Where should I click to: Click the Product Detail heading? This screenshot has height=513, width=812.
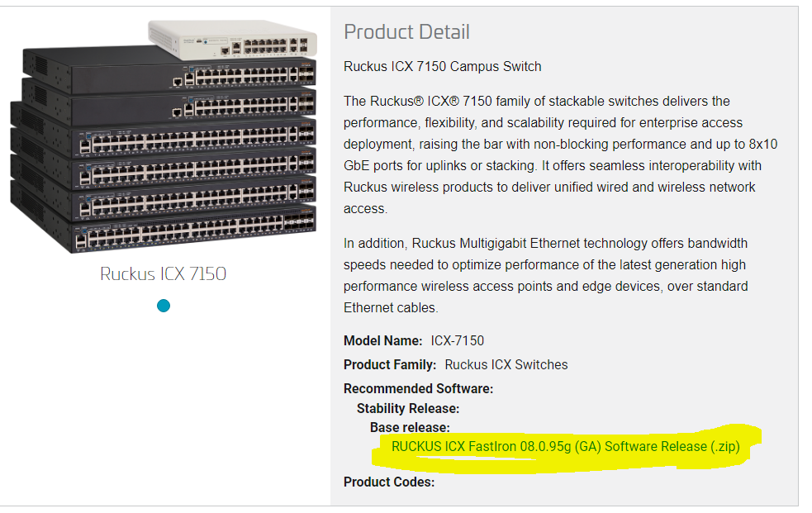pos(406,32)
